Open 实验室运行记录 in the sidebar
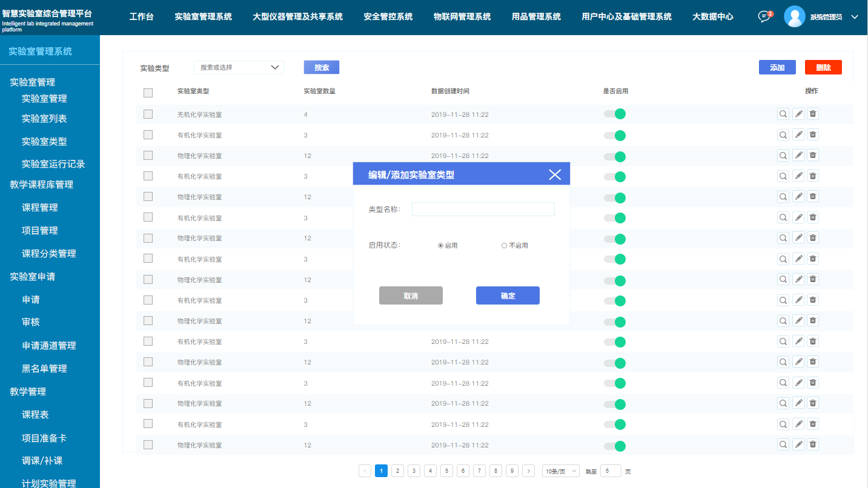This screenshot has width=868, height=488. [x=53, y=164]
